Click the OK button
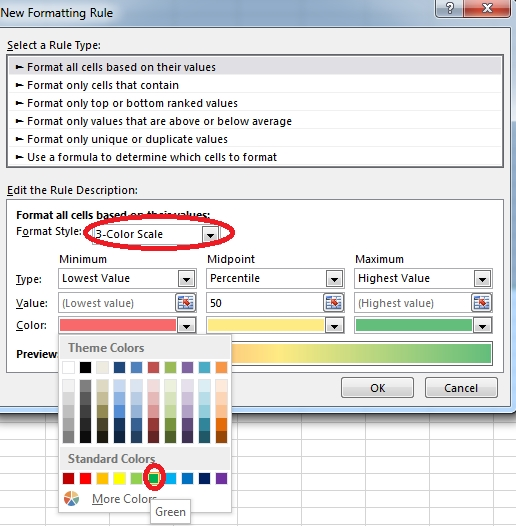 click(377, 388)
